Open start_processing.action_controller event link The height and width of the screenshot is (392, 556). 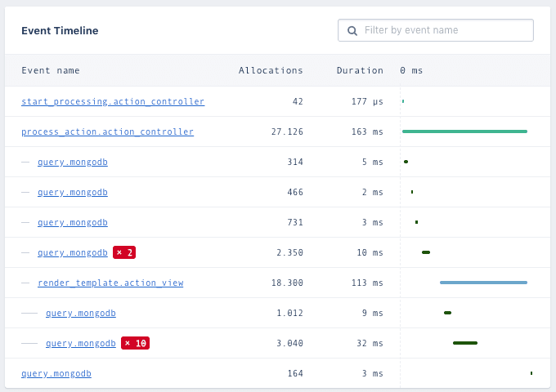point(113,101)
